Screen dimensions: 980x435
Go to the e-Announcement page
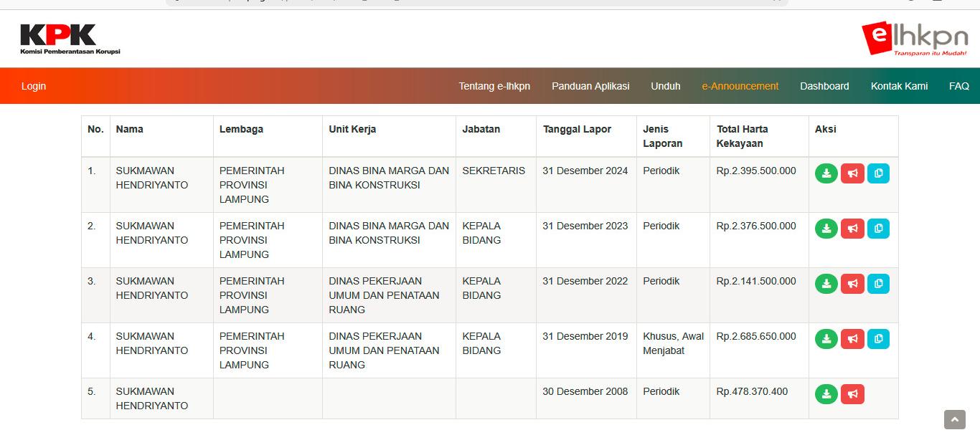740,86
